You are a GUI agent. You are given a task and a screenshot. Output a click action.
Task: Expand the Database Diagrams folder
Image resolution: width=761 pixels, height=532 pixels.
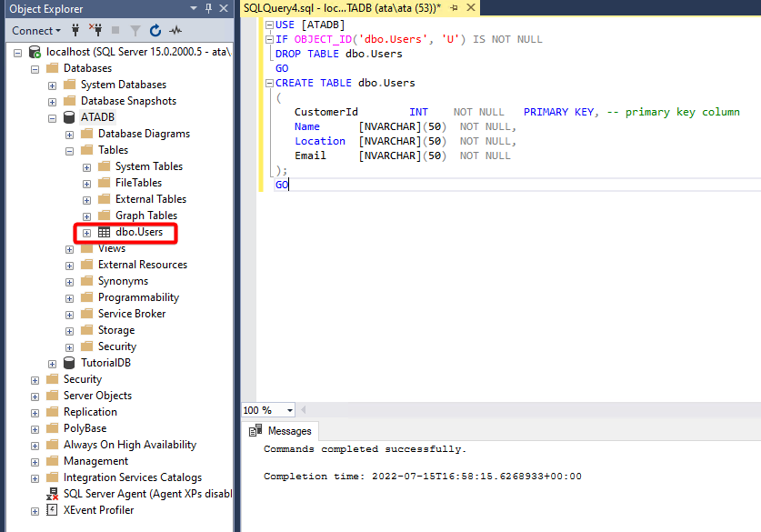(69, 135)
